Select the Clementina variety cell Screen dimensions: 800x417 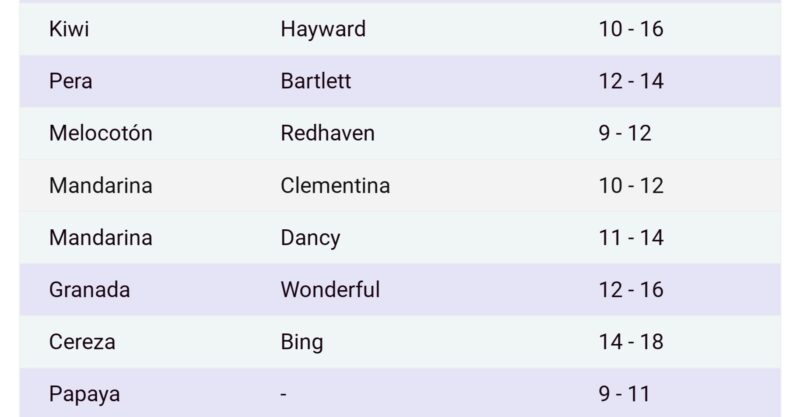[x=335, y=186]
